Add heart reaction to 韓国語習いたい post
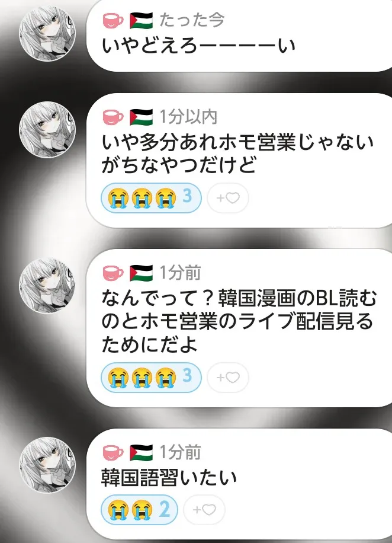Image resolution: width=392 pixels, height=543 pixels. click(204, 510)
